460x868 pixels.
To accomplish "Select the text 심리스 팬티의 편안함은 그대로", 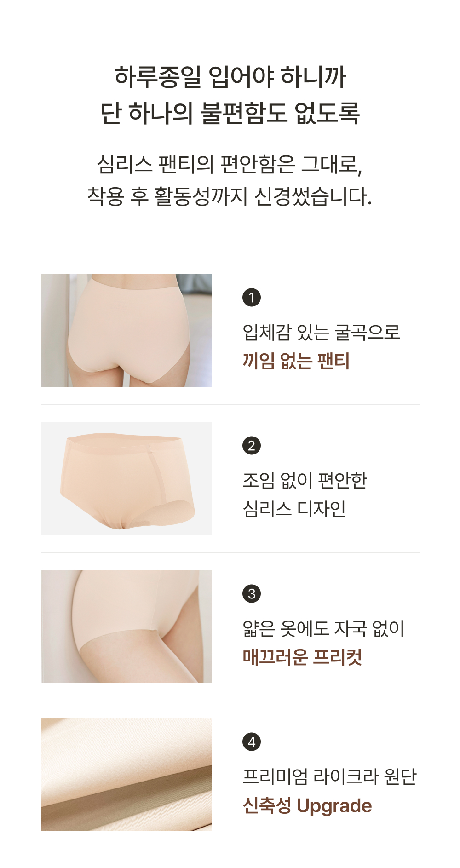I will pos(230,164).
